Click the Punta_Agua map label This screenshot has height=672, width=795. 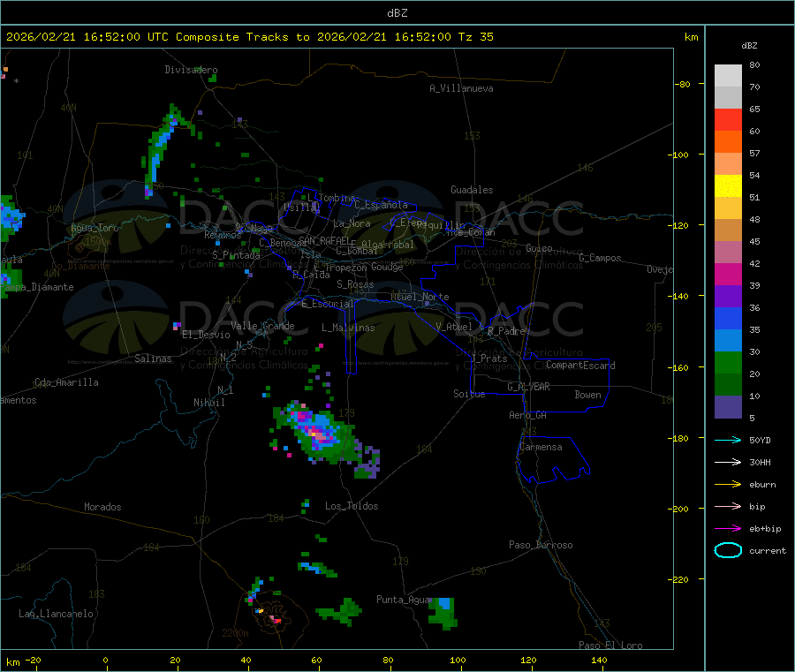(403, 600)
